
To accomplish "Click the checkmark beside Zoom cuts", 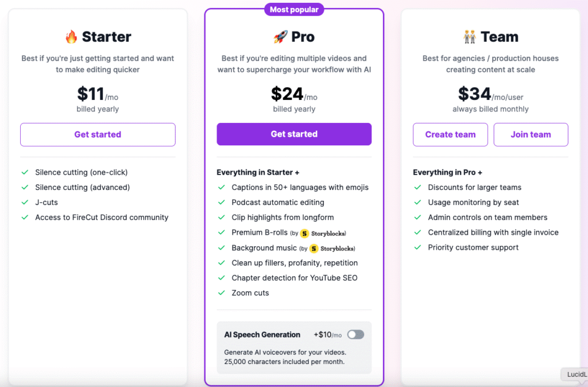I will (221, 293).
